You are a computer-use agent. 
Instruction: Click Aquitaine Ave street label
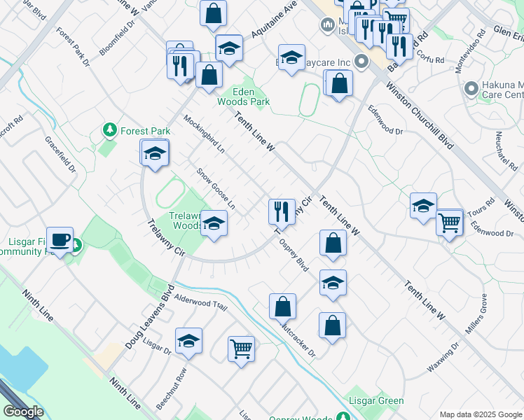click(x=274, y=19)
